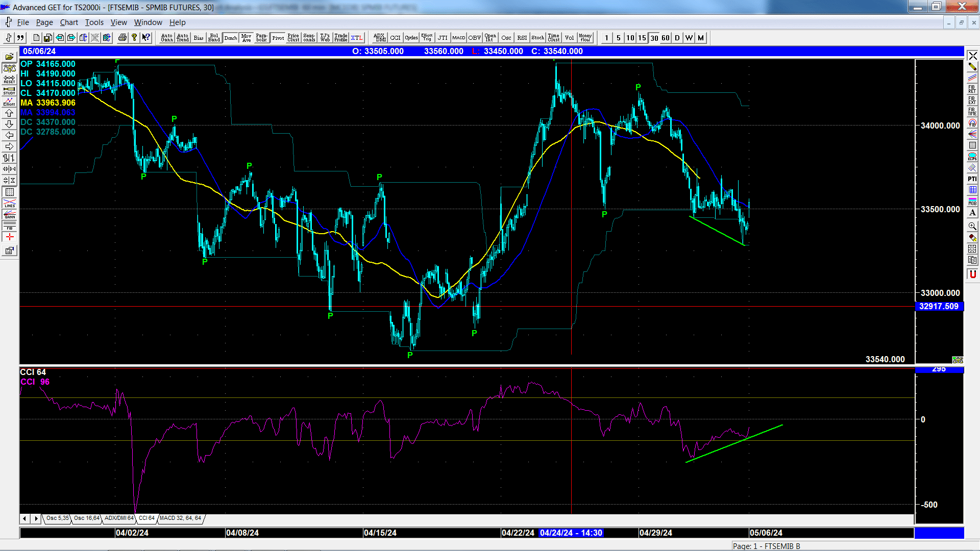
Task: Click the Stoch indicator button
Action: click(538, 38)
